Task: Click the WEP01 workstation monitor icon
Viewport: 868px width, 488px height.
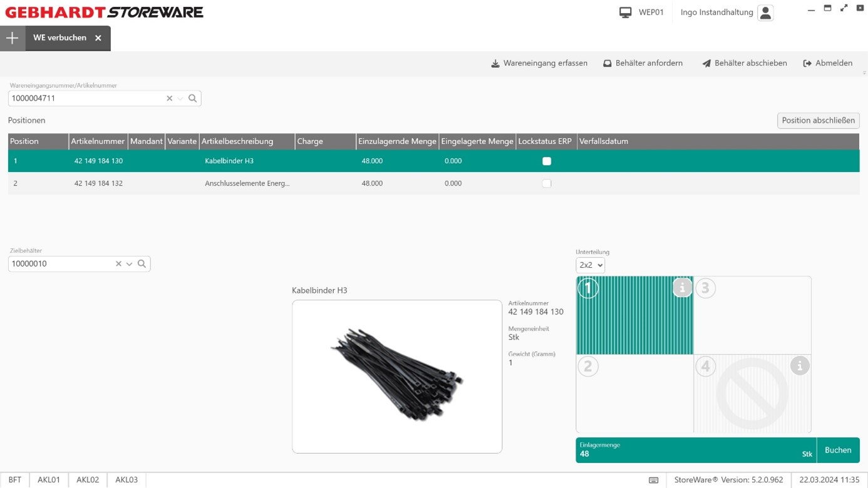Action: click(625, 13)
